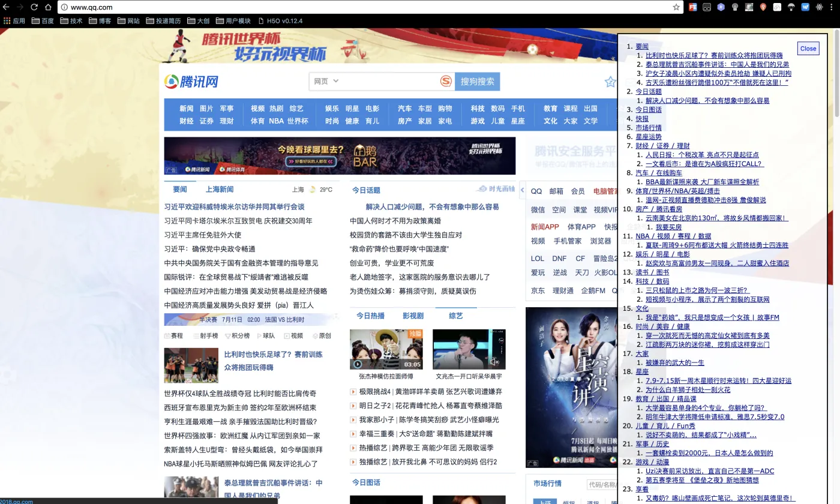Viewport: 840px width, 504px height.
Task: Click the 上海 29°C weather widget
Action: [x=312, y=190]
